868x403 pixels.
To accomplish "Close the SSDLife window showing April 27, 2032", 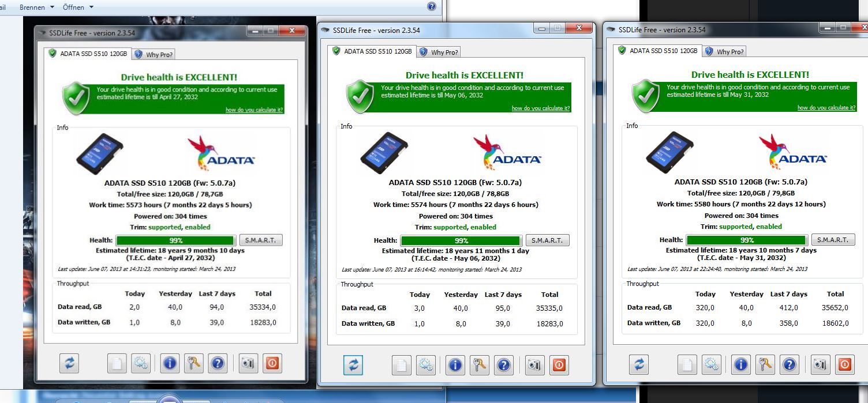I will [293, 31].
